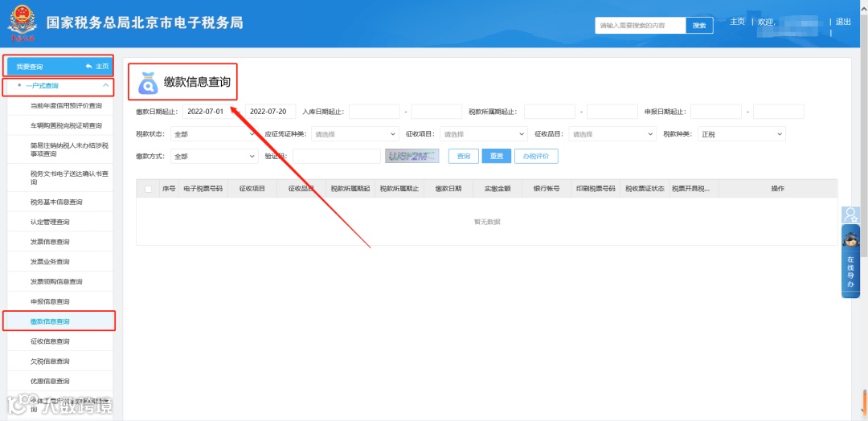The image size is (868, 421).
Task: Click the 银行帐号 column header
Action: point(547,189)
